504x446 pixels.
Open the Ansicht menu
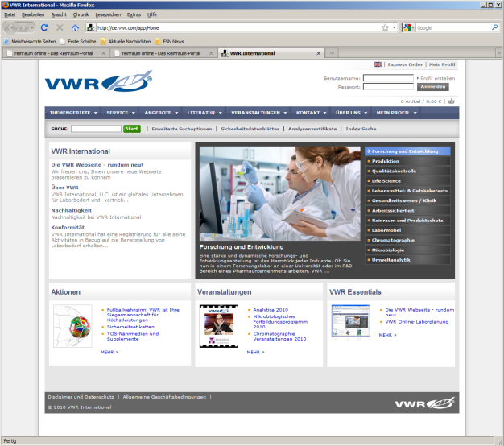pos(59,14)
